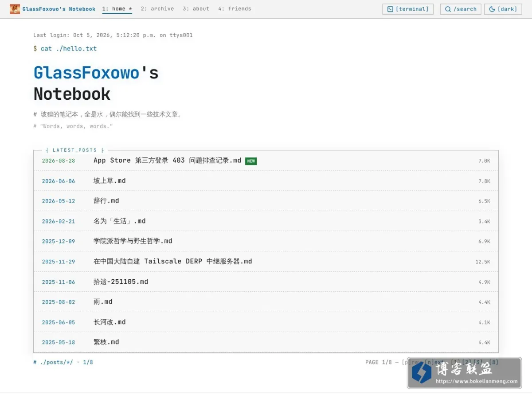
Task: Click the '$ cat ./hello.txt' command line
Action: (65, 49)
